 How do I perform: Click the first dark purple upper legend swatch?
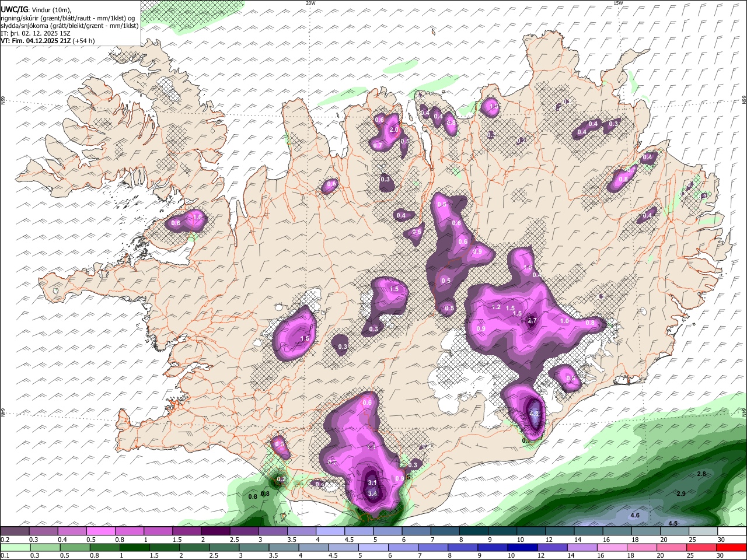click(x=15, y=531)
